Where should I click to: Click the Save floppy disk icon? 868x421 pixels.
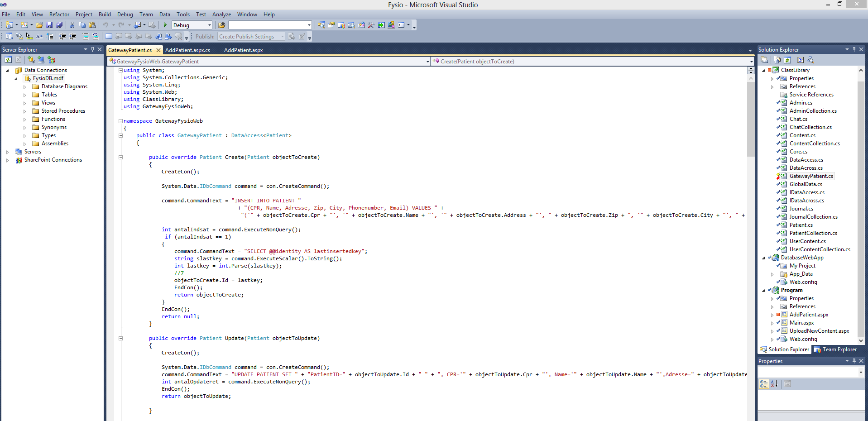click(49, 25)
